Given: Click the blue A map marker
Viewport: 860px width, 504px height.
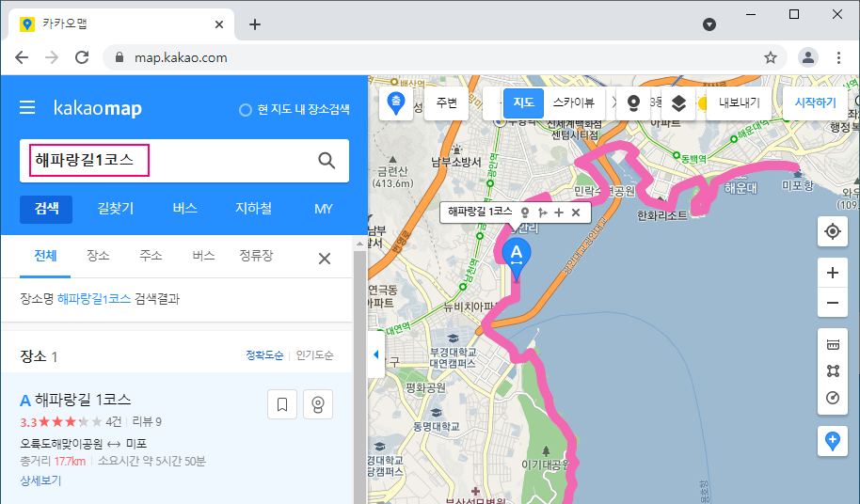Looking at the screenshot, I should pyautogui.click(x=517, y=257).
